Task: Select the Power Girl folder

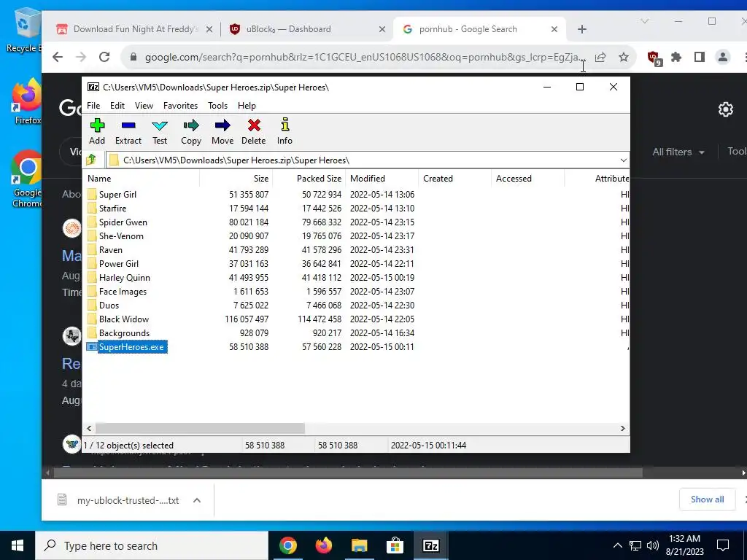Action: (x=119, y=263)
